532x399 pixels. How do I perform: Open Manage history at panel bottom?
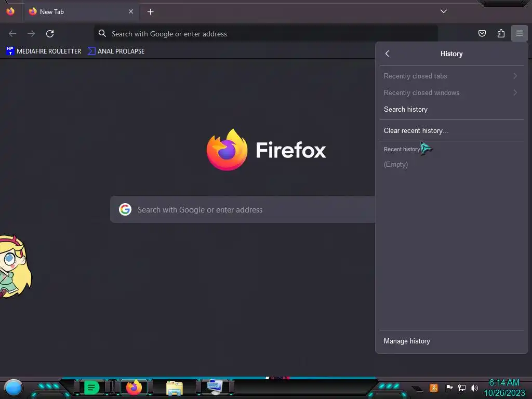click(x=451, y=341)
